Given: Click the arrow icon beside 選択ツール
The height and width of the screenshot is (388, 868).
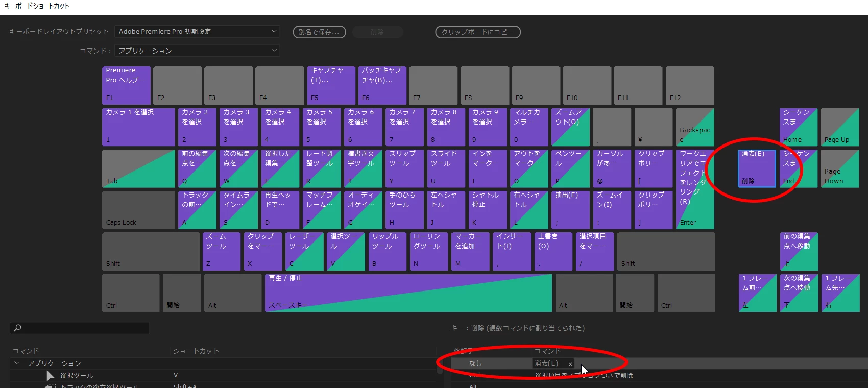Looking at the screenshot, I should (50, 376).
